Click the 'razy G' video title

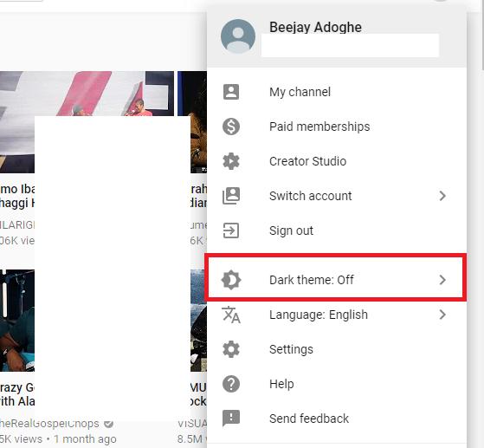[x=17, y=394]
